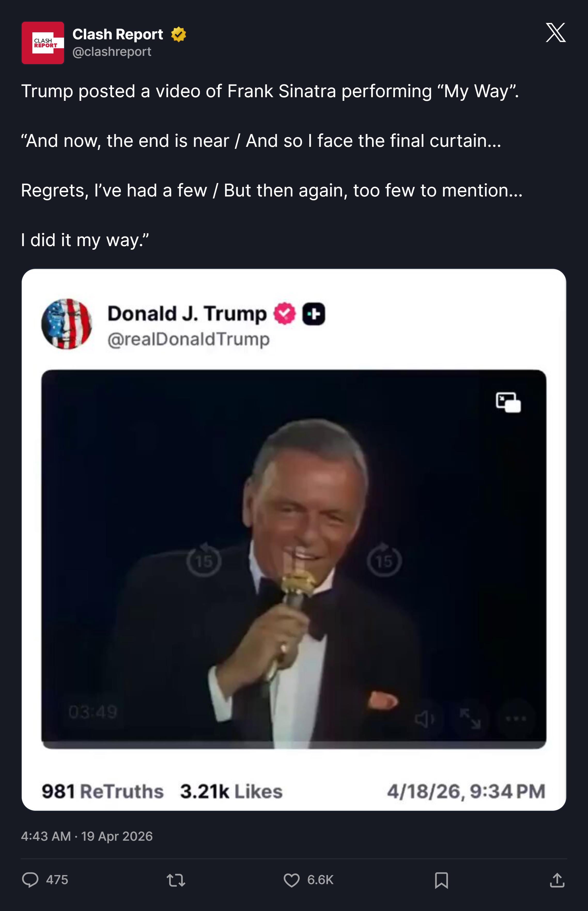Click the video progress bar
Image resolution: width=588 pixels, height=911 pixels.
(294, 745)
